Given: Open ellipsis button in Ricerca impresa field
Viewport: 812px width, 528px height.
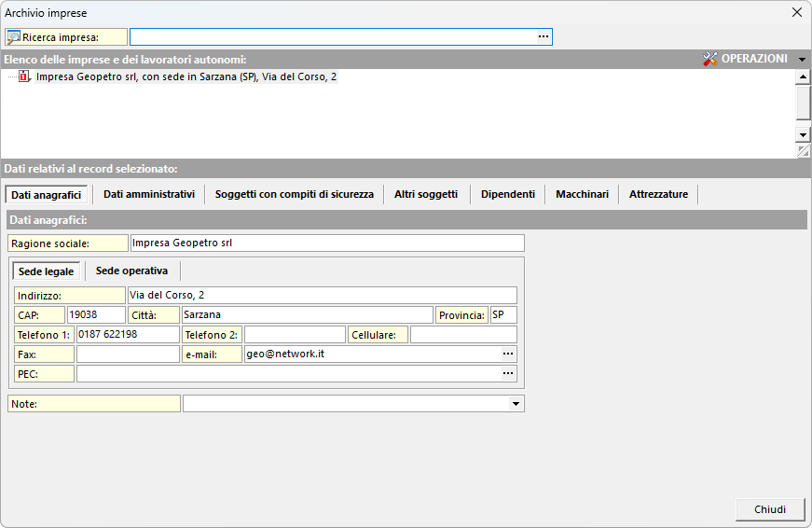Looking at the screenshot, I should [544, 37].
